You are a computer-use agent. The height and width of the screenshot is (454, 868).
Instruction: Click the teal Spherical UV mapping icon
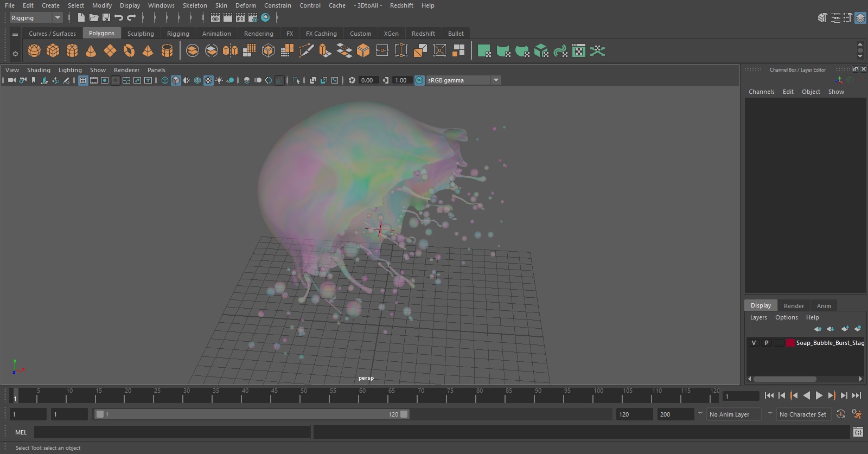[522, 51]
